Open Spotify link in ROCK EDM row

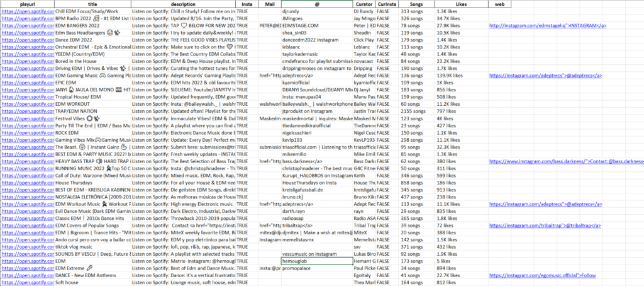coord(28,132)
